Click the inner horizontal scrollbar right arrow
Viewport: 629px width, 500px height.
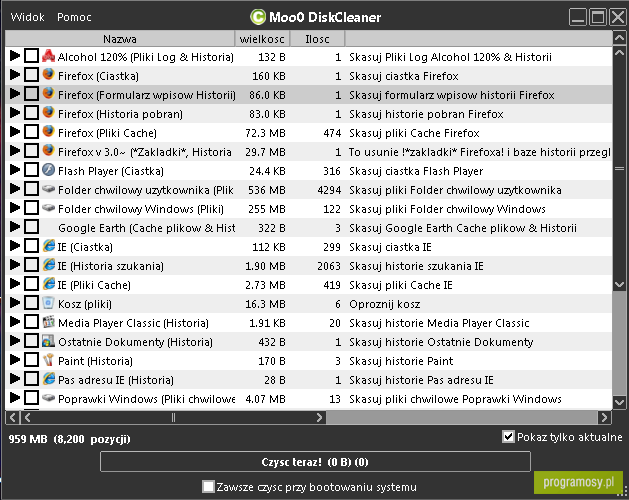[x=319, y=418]
